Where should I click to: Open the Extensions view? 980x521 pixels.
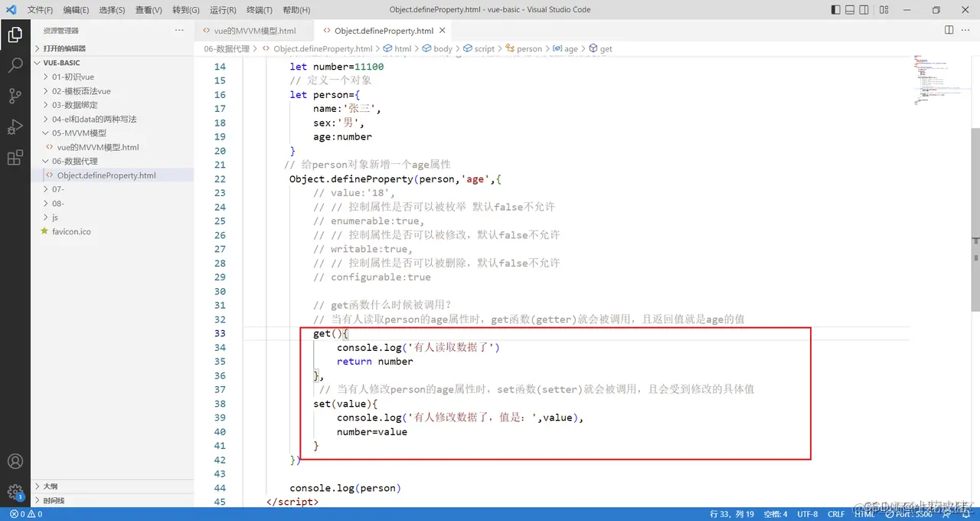click(15, 158)
